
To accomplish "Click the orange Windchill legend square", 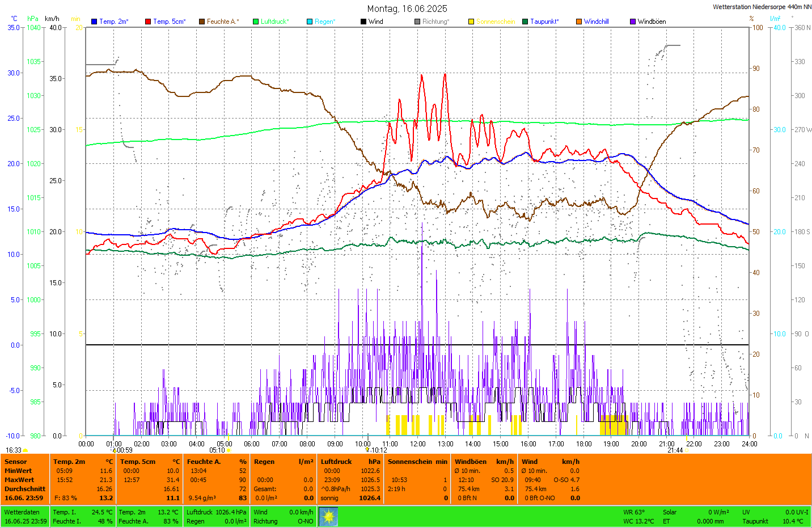I will click(x=579, y=22).
